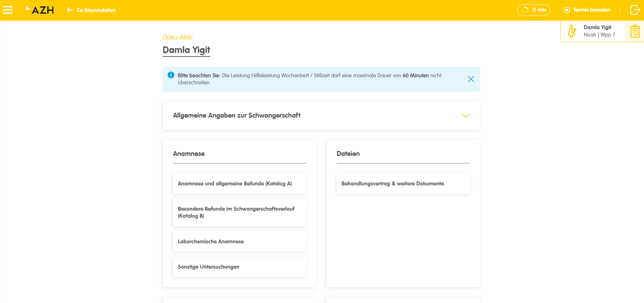Click Termin beenden button
Screen dimensions: 644x303
point(592,10)
